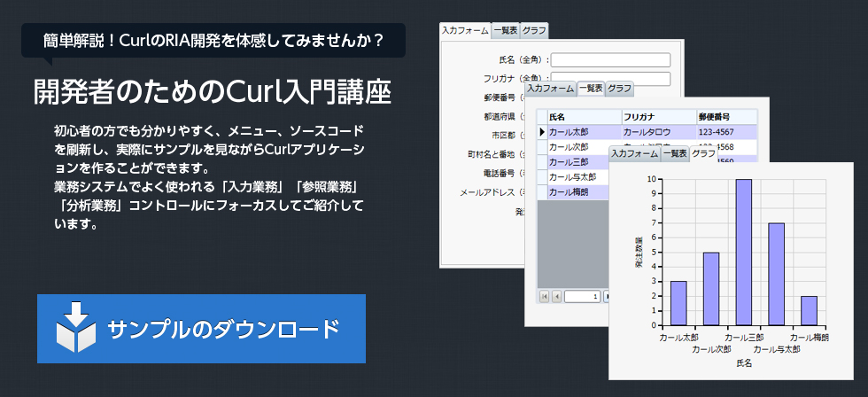Click the page number field showing 1

click(583, 297)
